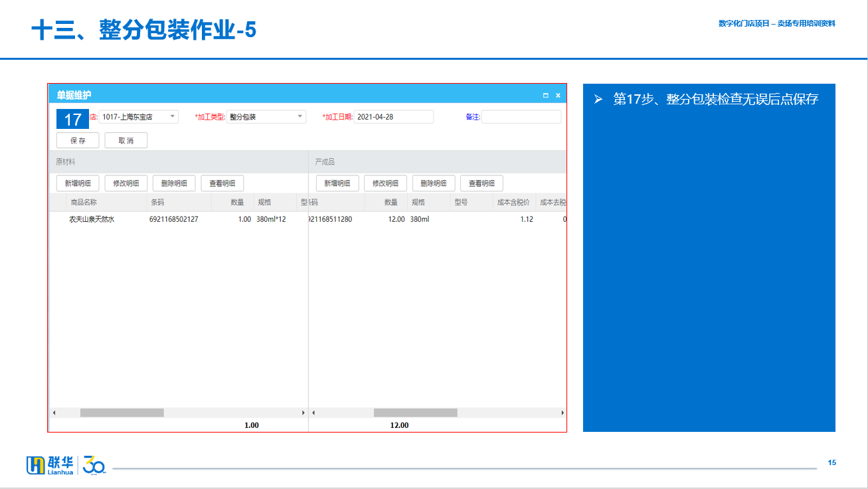Viewport: 868px width, 489px height.
Task: Click the 1.00 quantity cell in 原材料 row
Action: coord(244,219)
